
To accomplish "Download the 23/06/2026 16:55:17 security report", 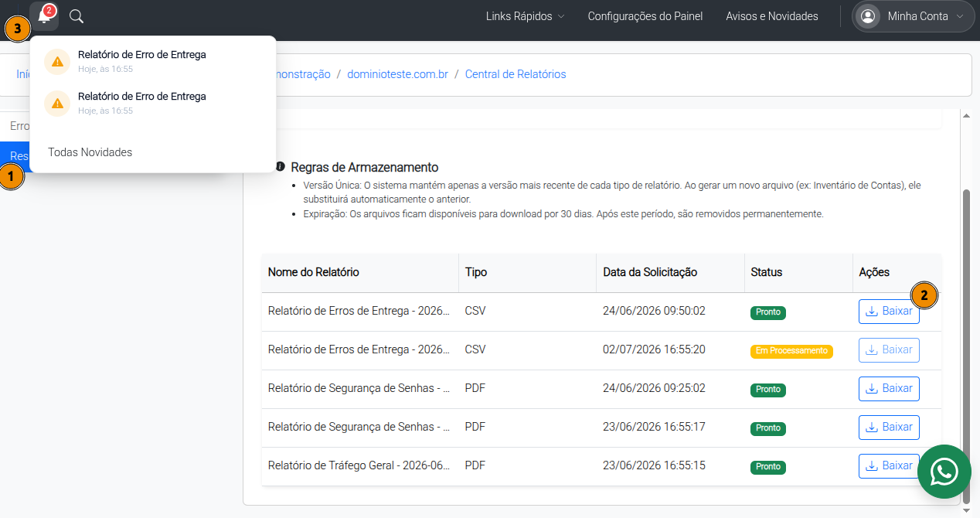I will [889, 428].
